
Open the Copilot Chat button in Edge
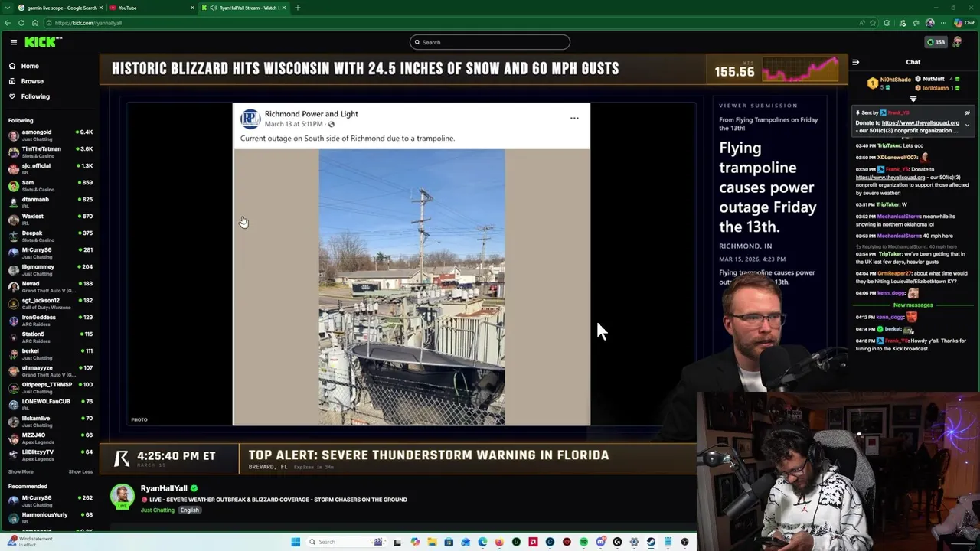point(965,23)
